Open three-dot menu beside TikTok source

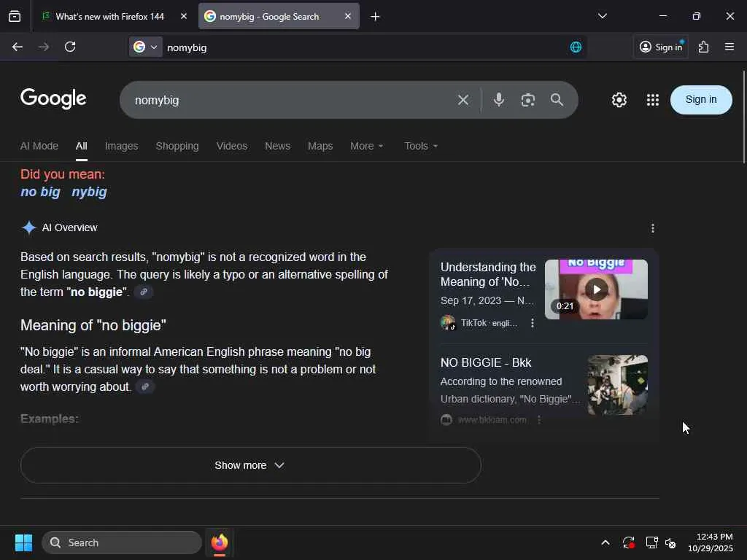[x=532, y=323]
